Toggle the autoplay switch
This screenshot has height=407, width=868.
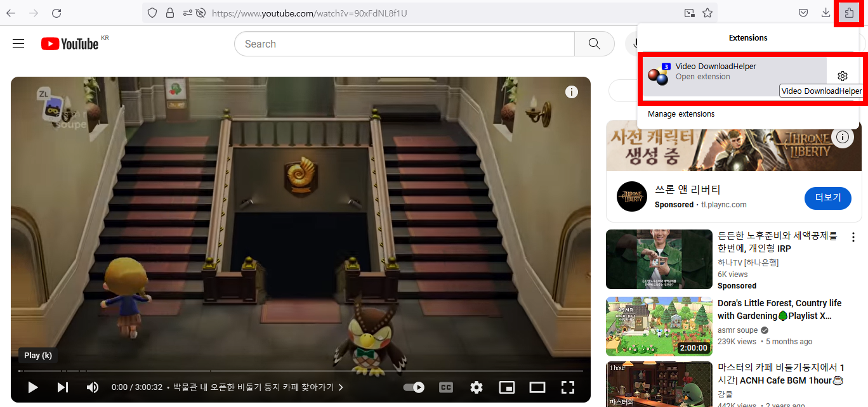coord(414,387)
